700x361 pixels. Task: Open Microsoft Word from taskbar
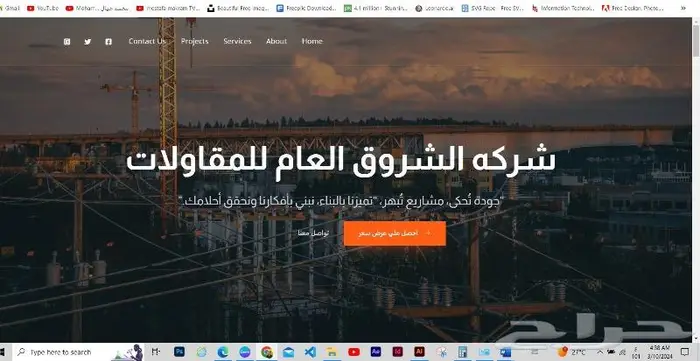[x=505, y=352]
